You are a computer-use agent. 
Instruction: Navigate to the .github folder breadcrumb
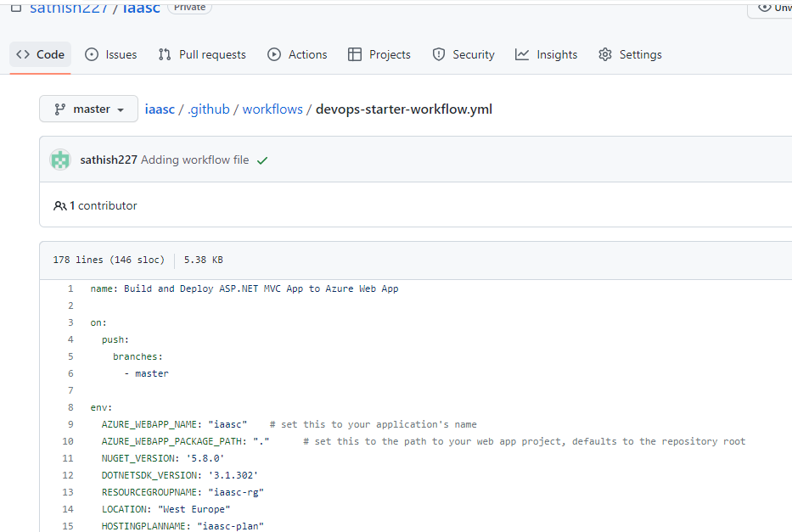click(x=209, y=109)
